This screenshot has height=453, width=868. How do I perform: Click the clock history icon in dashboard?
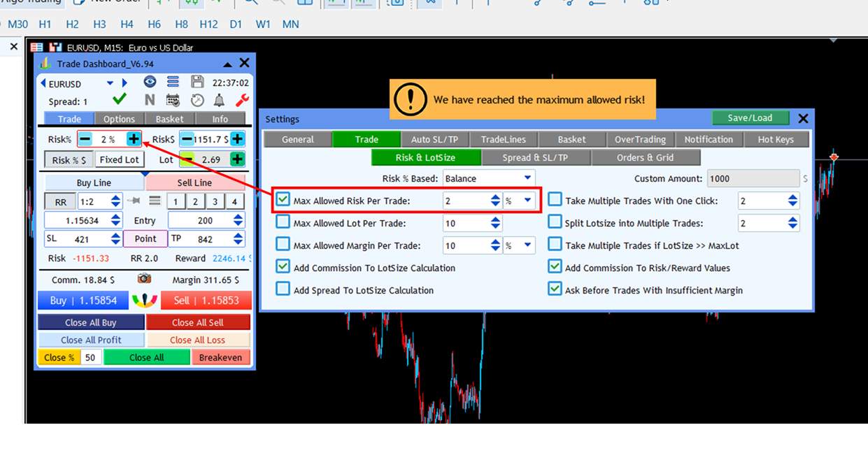(197, 100)
